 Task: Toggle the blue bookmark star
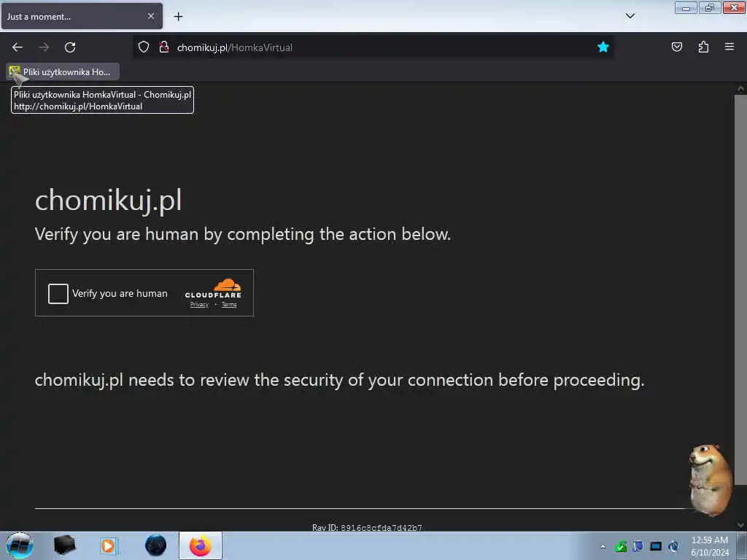pyautogui.click(x=603, y=47)
